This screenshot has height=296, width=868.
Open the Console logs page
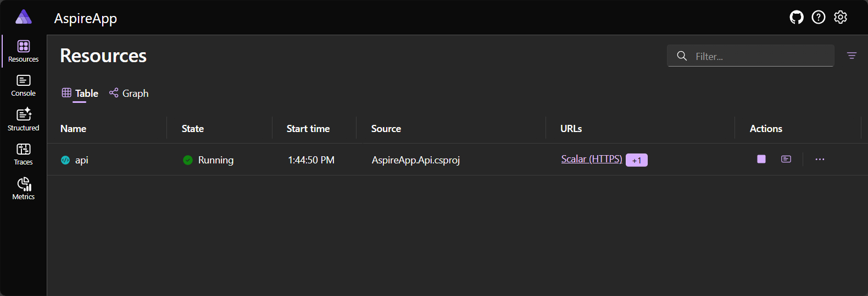pos(24,86)
